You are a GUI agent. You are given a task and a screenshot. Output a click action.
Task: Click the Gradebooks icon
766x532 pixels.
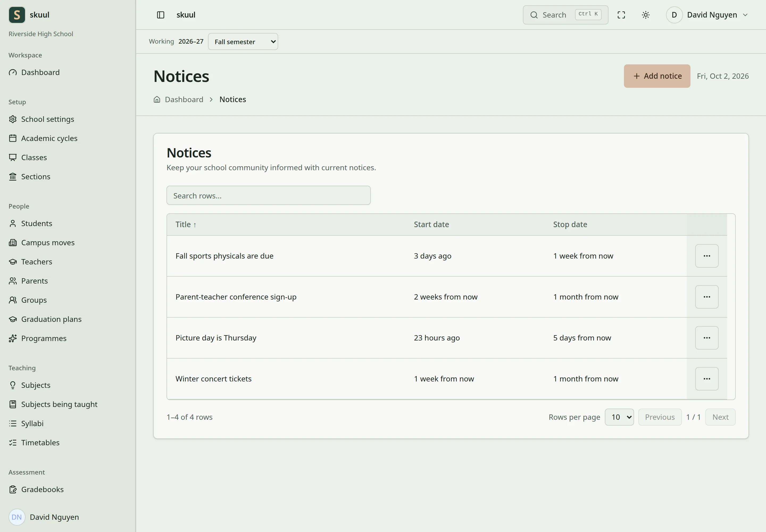13,489
